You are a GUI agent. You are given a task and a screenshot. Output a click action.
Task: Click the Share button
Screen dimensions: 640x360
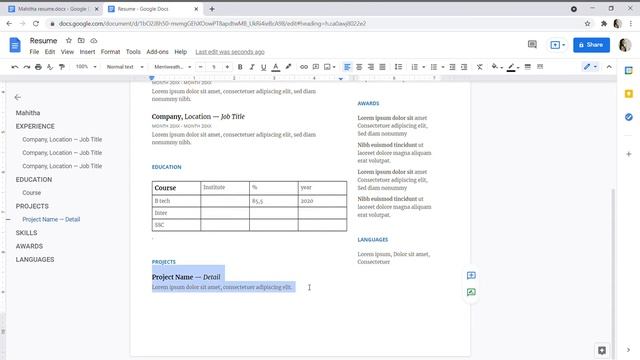591,45
